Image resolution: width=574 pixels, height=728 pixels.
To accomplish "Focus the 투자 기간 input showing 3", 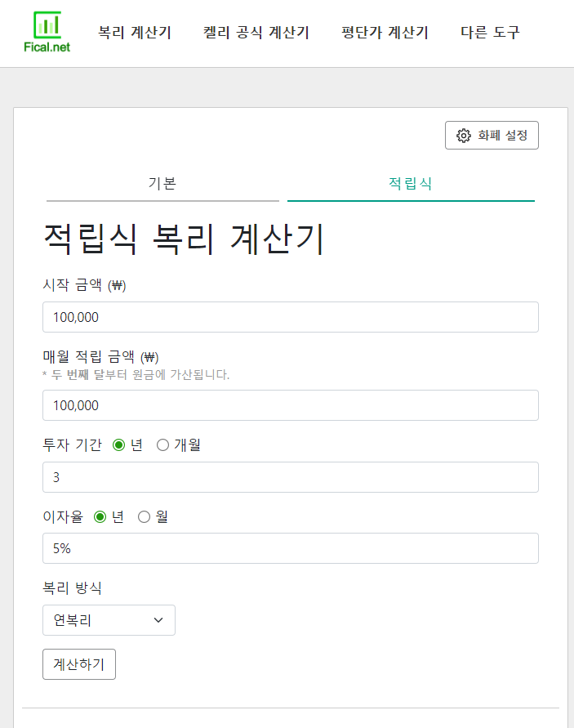I will pyautogui.click(x=291, y=477).
